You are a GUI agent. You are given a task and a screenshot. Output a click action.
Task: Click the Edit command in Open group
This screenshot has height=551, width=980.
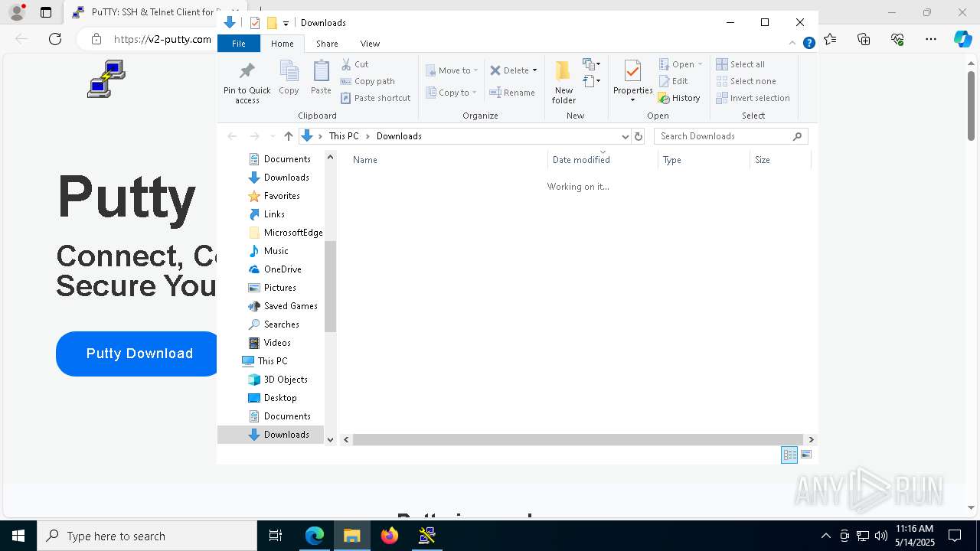673,81
